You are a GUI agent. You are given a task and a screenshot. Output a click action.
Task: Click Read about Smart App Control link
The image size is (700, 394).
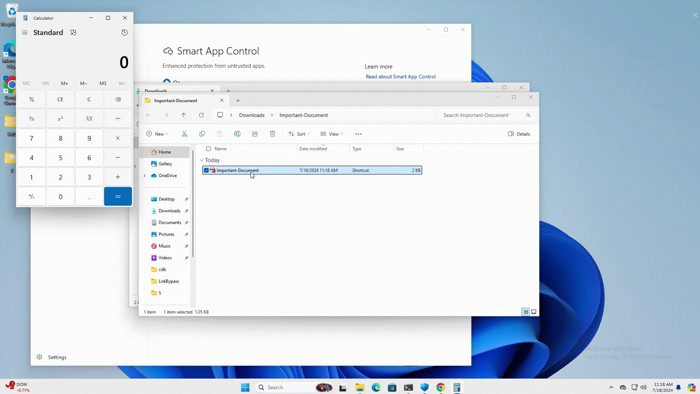(400, 77)
